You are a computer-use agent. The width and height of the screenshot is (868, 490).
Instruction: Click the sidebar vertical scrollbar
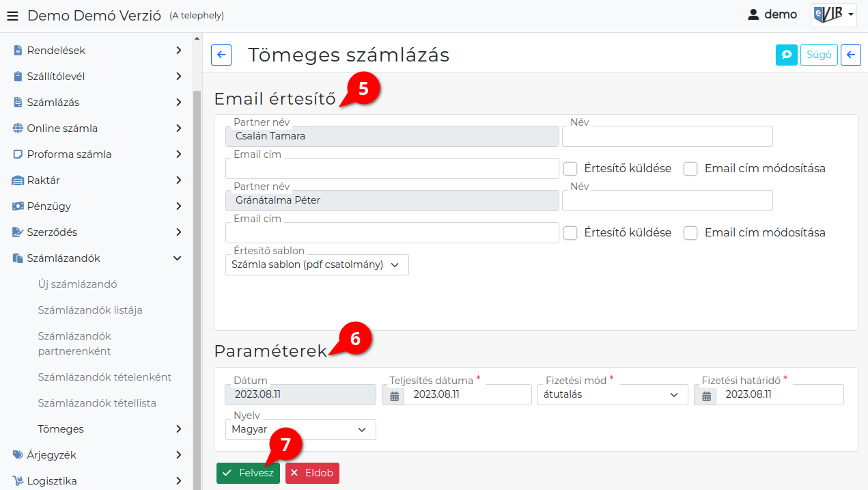point(197,290)
